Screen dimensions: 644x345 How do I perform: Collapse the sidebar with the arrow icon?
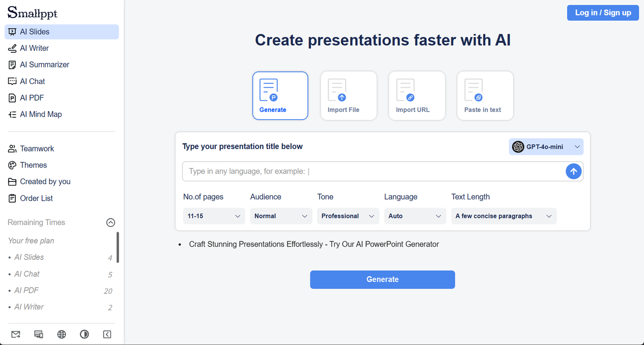[x=107, y=334]
